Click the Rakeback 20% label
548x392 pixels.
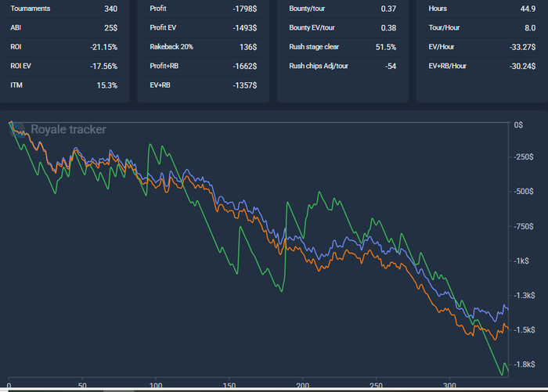(171, 47)
